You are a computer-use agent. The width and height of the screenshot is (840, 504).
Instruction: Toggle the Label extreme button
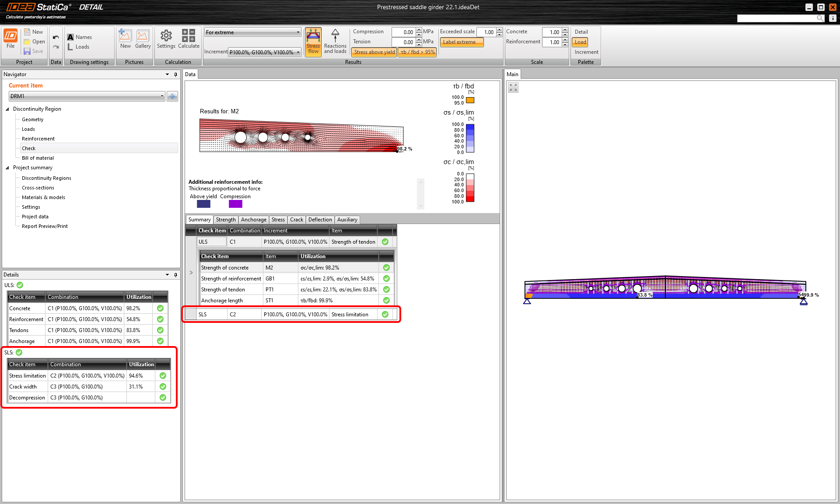pyautogui.click(x=461, y=42)
